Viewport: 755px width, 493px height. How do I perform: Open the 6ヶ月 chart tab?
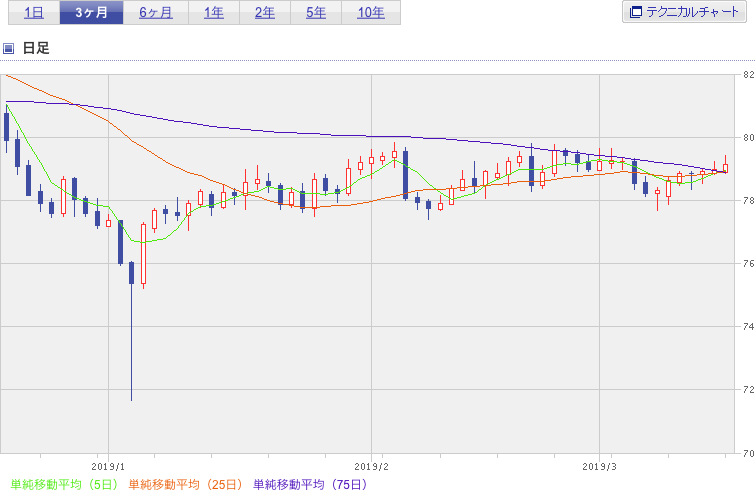click(156, 13)
